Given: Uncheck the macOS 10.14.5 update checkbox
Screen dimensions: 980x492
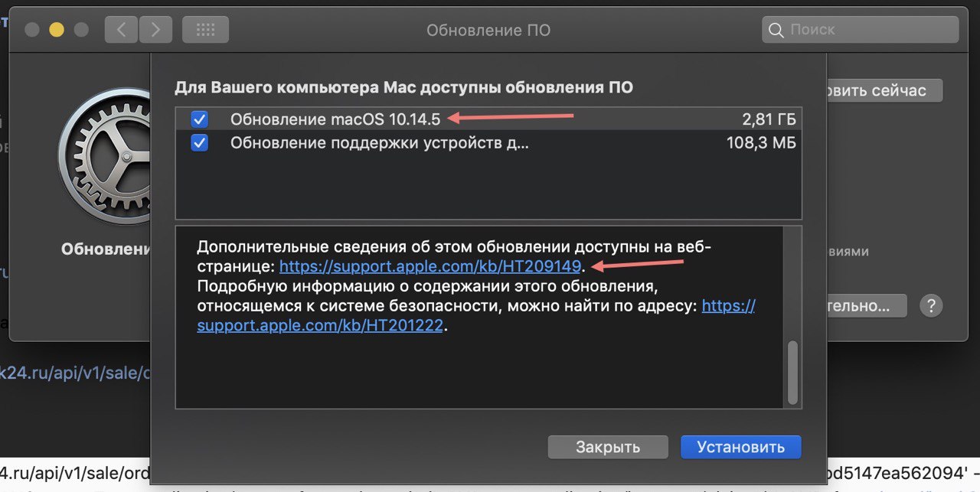Looking at the screenshot, I should pyautogui.click(x=199, y=119).
